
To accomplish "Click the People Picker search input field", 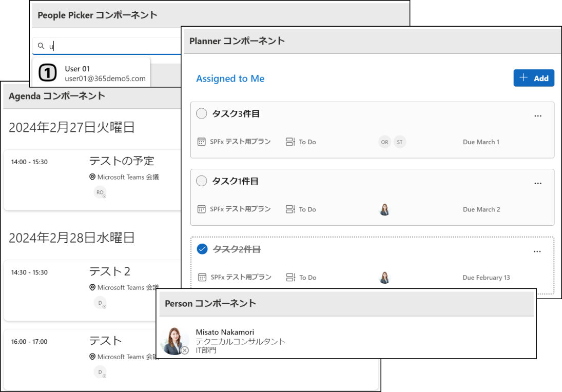I will click(107, 46).
